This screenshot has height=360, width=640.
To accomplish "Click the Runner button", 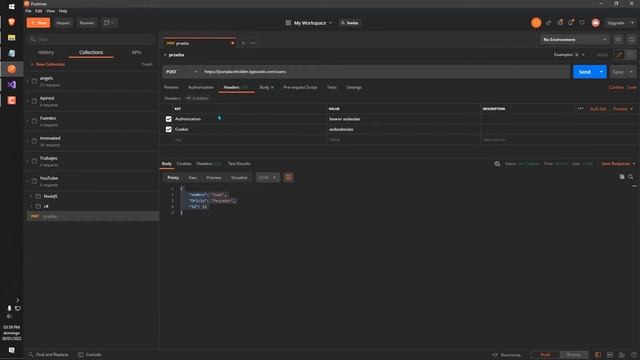I will click(87, 23).
